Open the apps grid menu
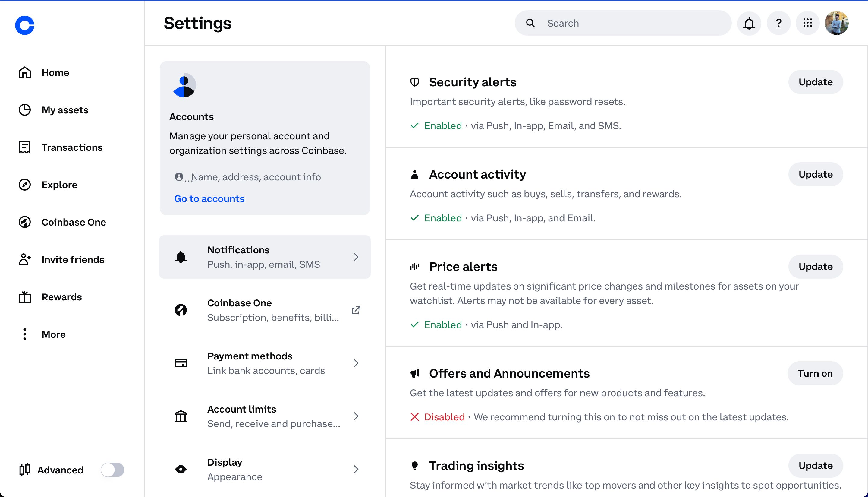The height and width of the screenshot is (497, 868). [807, 23]
